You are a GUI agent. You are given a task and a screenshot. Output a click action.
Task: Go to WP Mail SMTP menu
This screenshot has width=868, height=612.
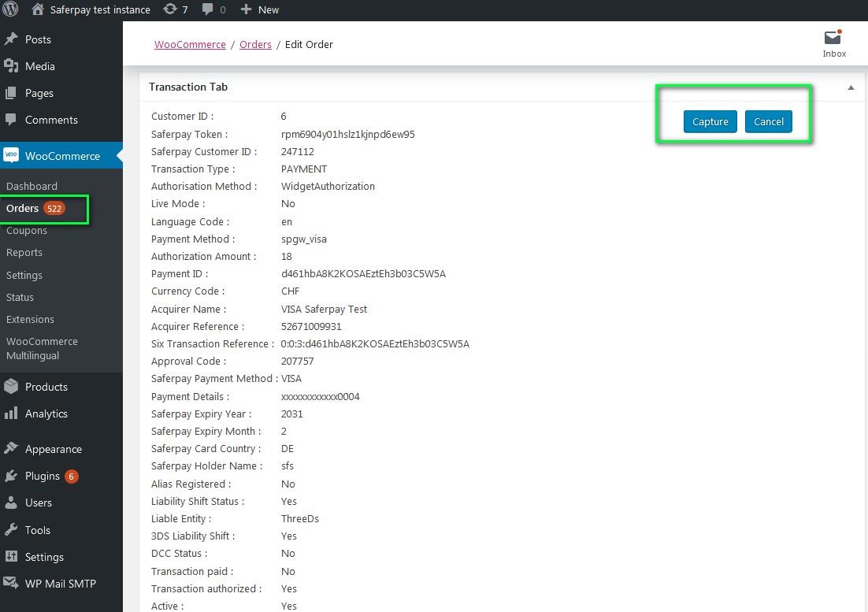[x=60, y=584]
